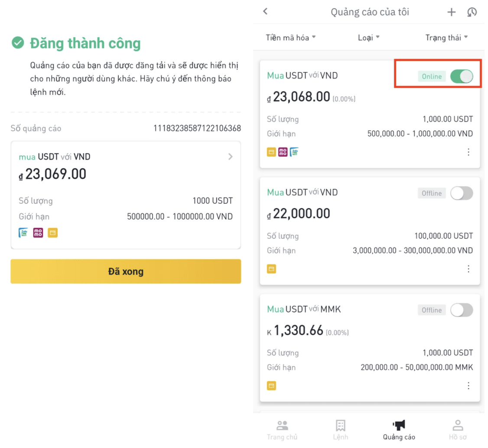Open the Tiền mã hóa filter dropdown
Viewport: 488px width, 448px height.
pyautogui.click(x=291, y=38)
